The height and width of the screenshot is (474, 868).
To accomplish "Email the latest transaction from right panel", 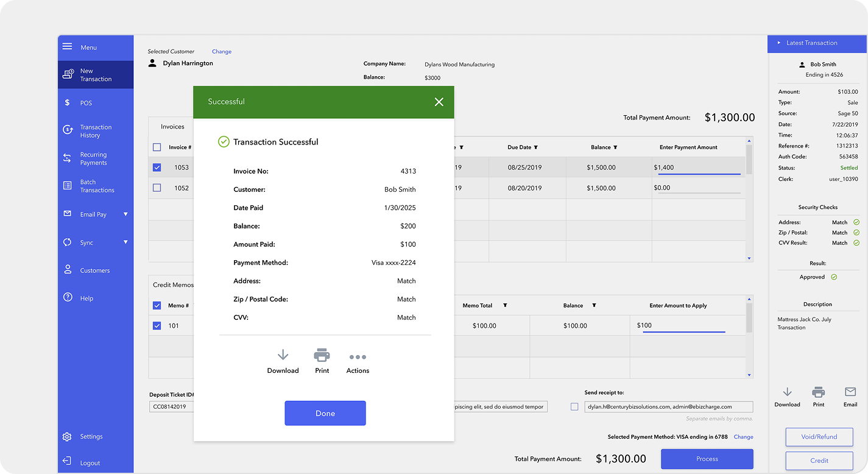I will pyautogui.click(x=850, y=392).
